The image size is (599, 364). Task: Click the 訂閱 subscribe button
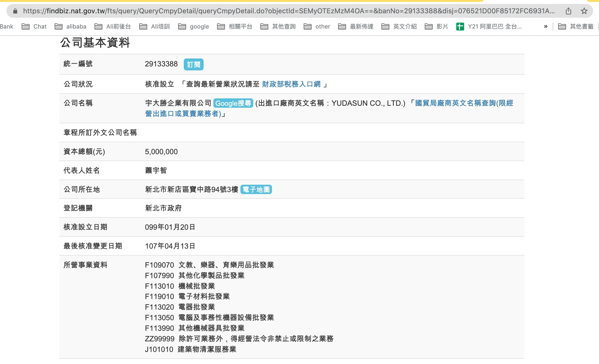(193, 65)
